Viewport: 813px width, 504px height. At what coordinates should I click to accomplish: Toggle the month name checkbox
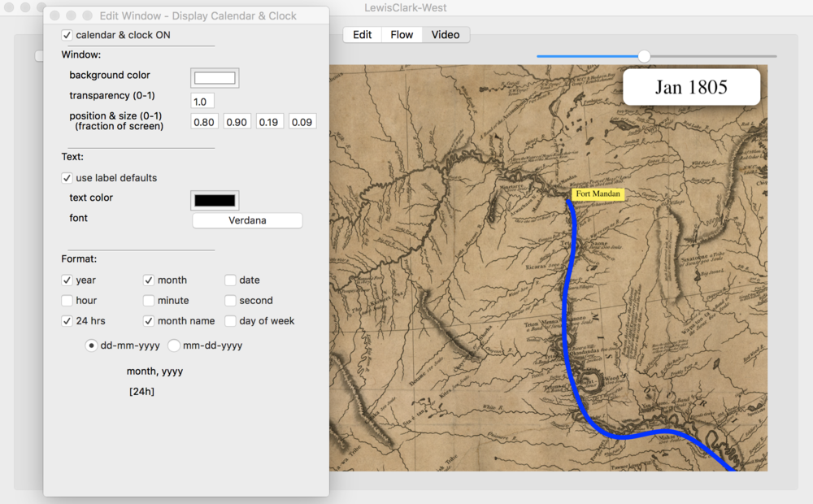tap(149, 321)
